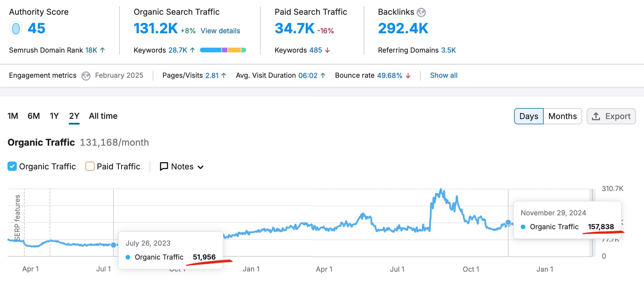Image resolution: width=644 pixels, height=287 pixels.
Task: Click the globe icon next to Backlinks
Action: coord(421,12)
